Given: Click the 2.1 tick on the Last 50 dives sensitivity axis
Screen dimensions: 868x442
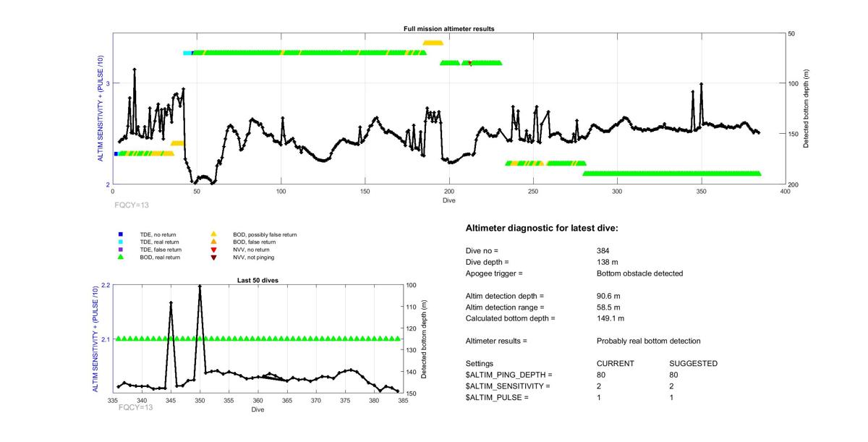Looking at the screenshot, I should click(x=106, y=339).
